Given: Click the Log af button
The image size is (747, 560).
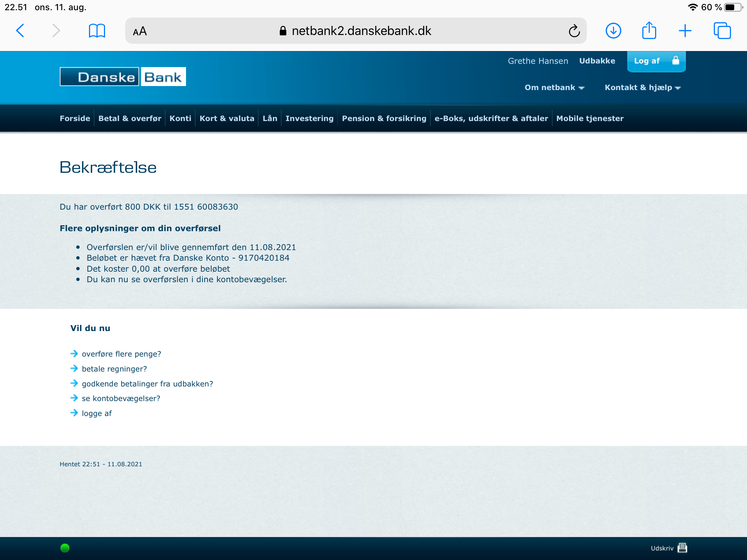Looking at the screenshot, I should click(x=656, y=61).
